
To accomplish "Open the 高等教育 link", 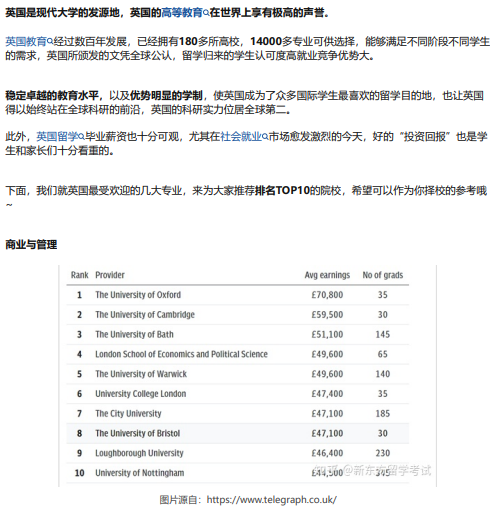I will 182,13.
